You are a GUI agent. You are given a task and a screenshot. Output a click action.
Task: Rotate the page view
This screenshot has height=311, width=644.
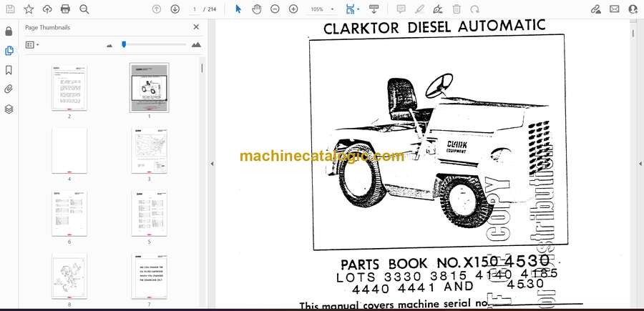click(x=475, y=9)
